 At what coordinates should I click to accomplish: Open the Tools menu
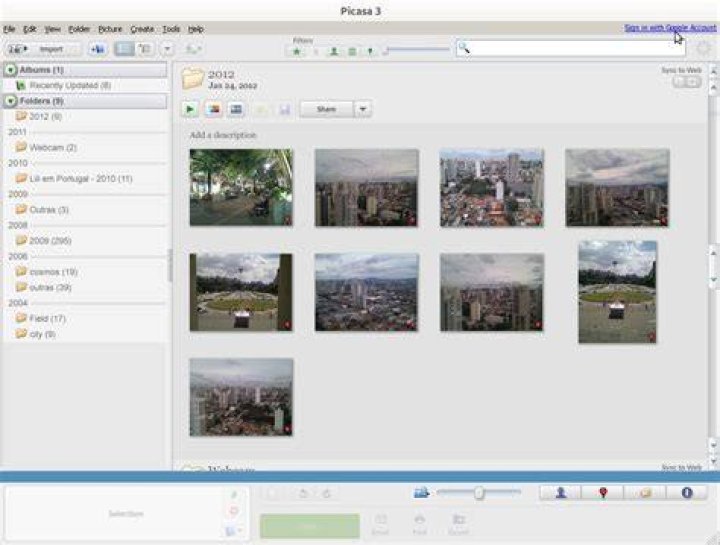click(x=171, y=29)
